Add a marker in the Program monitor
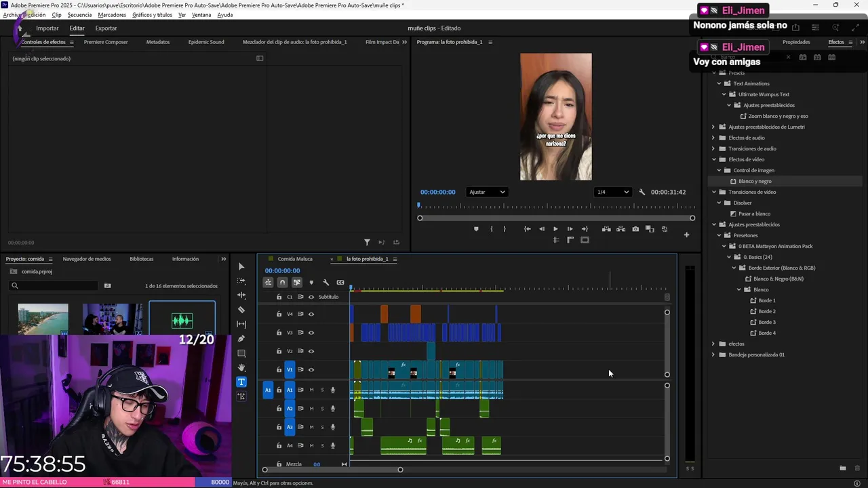 476,229
